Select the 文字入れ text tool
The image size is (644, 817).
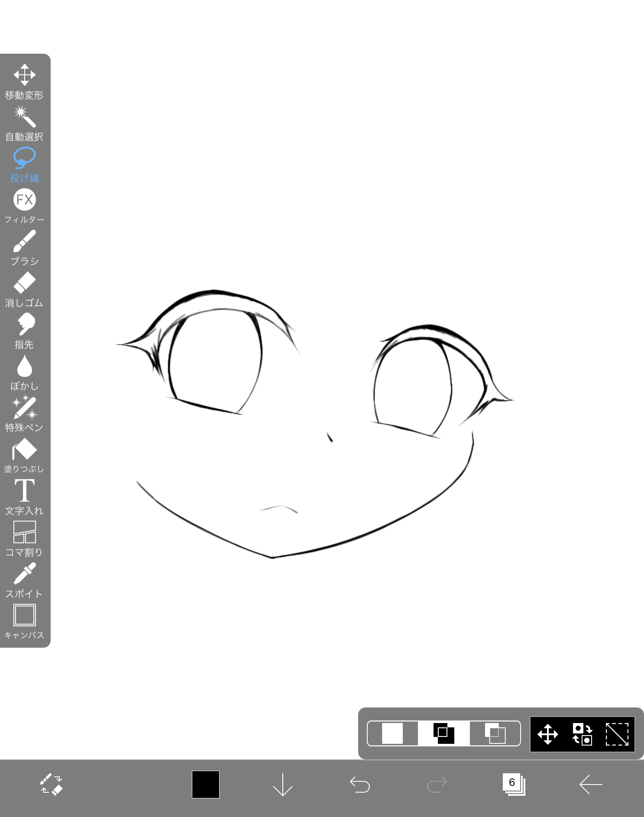24,497
